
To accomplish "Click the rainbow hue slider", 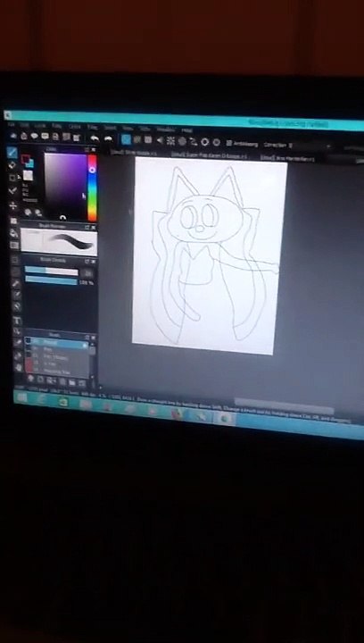I will 93,188.
